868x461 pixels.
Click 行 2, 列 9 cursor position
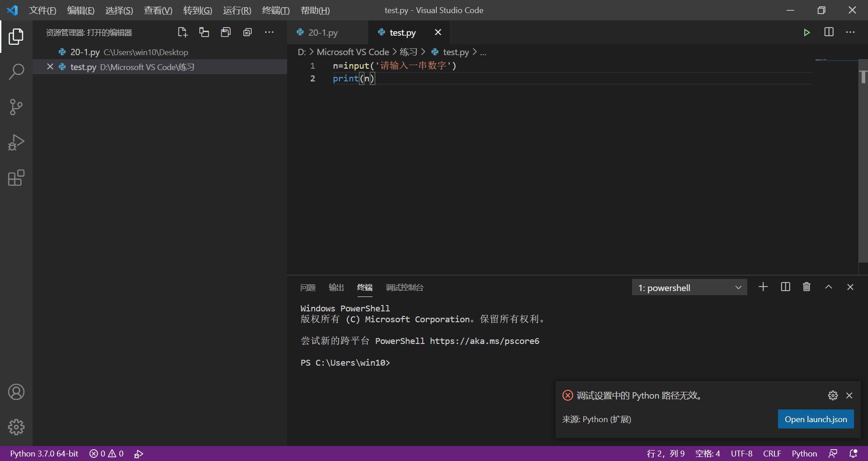pos(665,453)
